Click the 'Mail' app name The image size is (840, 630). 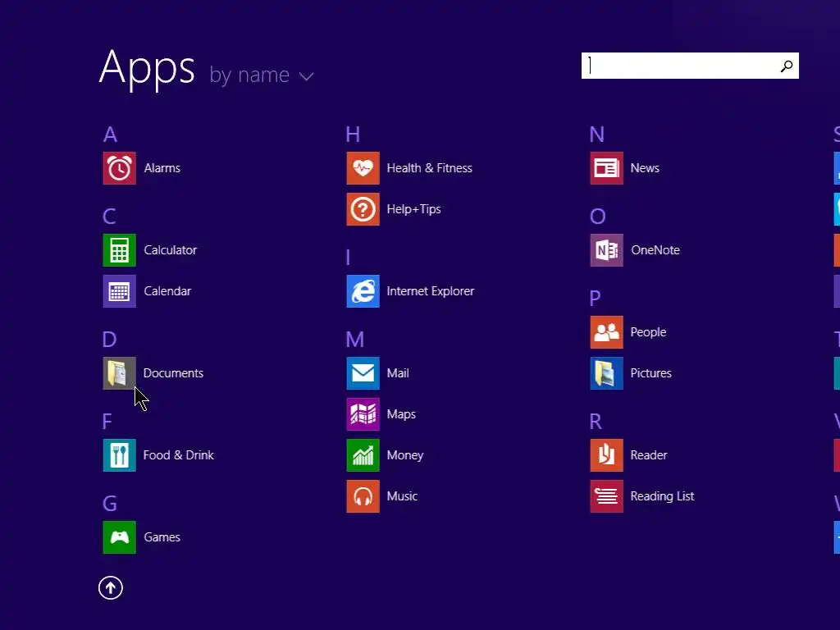398,373
